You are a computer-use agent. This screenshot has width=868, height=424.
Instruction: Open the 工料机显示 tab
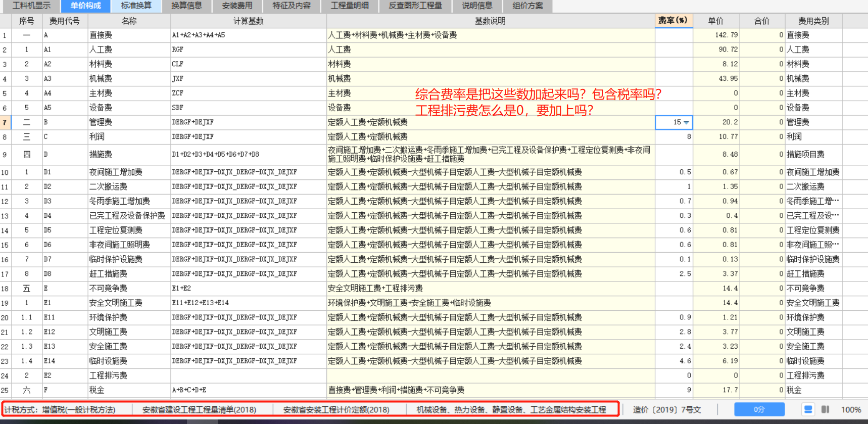pos(31,6)
